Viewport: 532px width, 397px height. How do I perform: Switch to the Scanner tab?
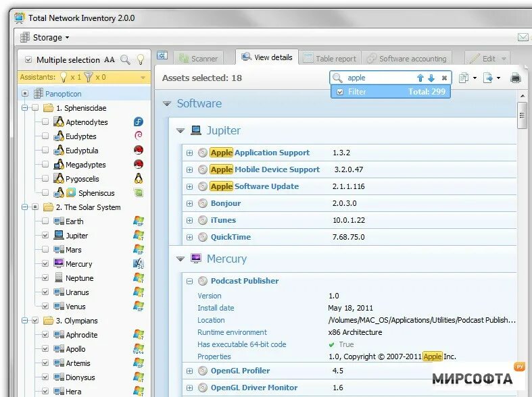coord(198,58)
